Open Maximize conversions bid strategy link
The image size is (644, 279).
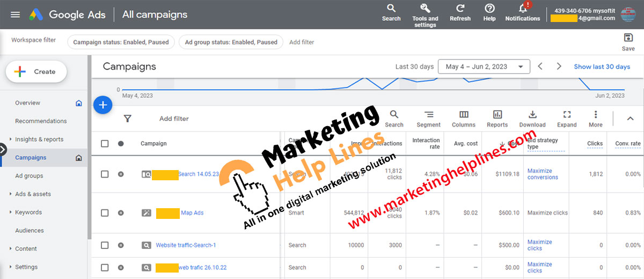[x=543, y=174]
